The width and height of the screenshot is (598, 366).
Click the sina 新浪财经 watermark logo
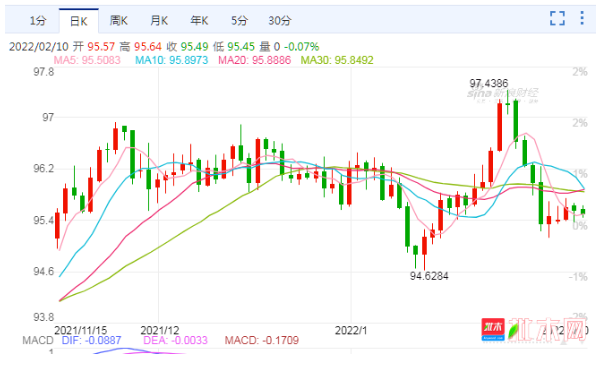click(503, 95)
